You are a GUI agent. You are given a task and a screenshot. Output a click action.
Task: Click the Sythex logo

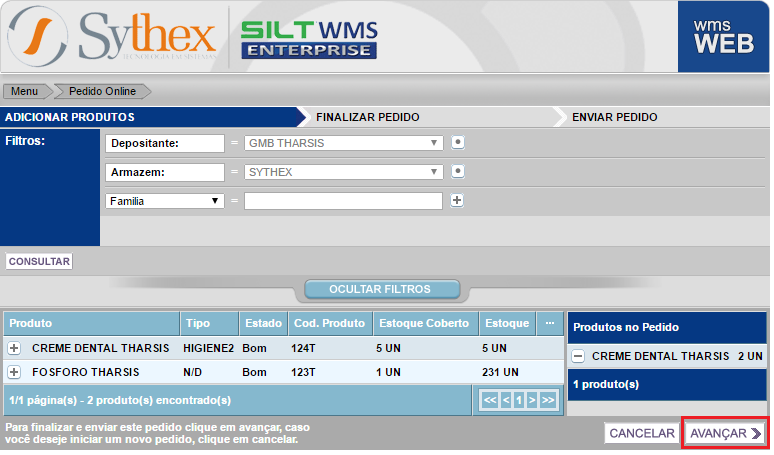click(x=112, y=36)
